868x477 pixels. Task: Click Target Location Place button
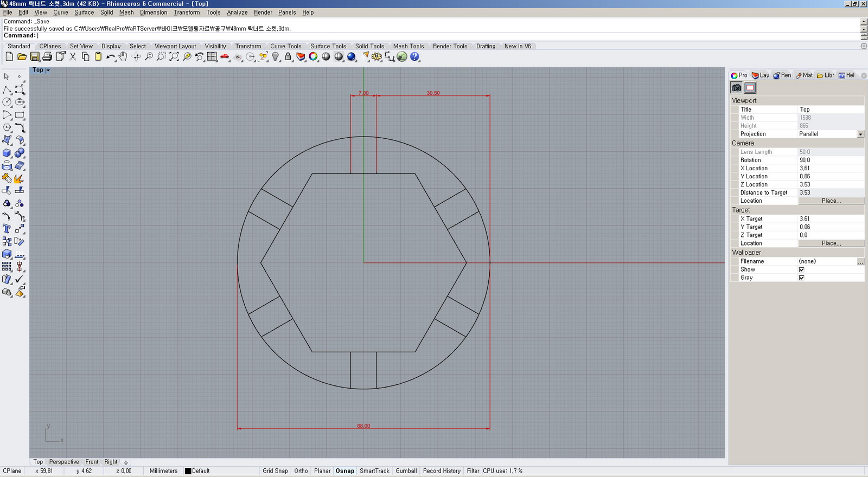(831, 243)
